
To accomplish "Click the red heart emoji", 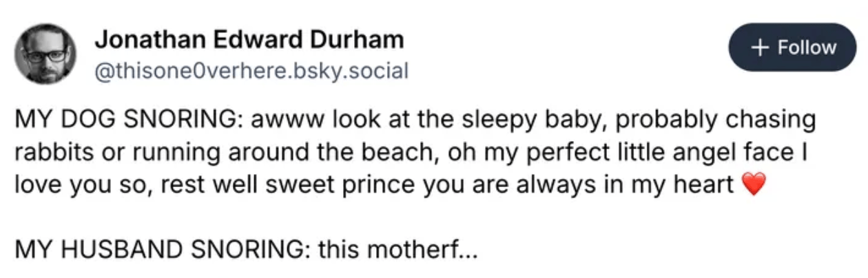I will pyautogui.click(x=754, y=187).
